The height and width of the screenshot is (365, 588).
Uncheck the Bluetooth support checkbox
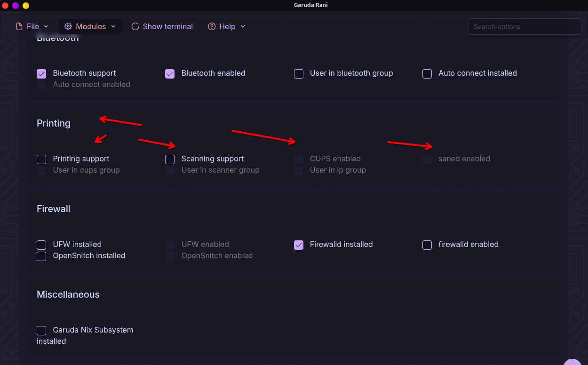click(x=41, y=73)
